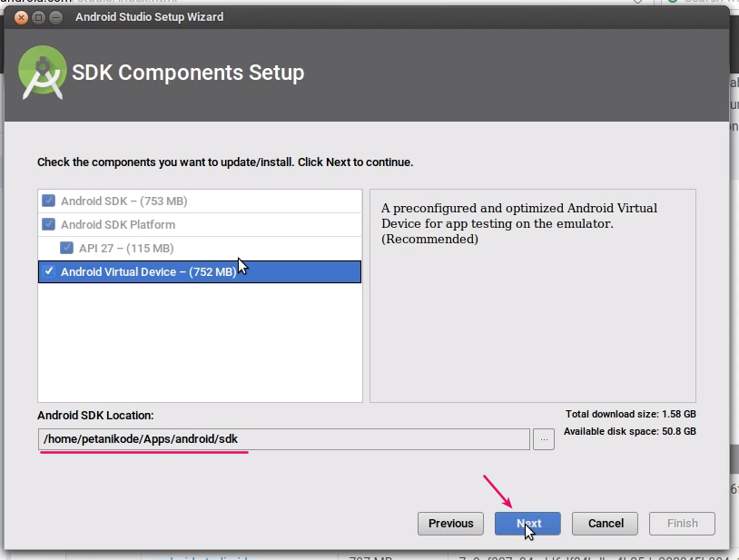Click the Android Studio logo icon
The image size is (739, 560).
click(x=42, y=72)
